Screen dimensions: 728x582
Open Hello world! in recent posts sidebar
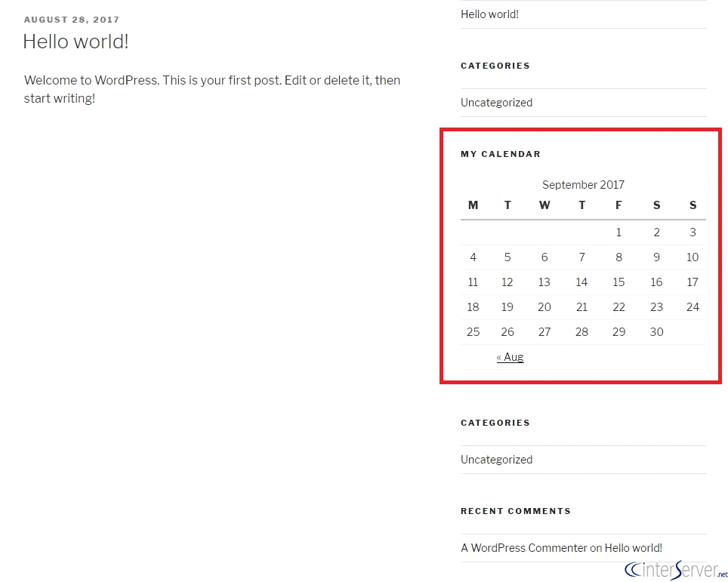coord(489,14)
